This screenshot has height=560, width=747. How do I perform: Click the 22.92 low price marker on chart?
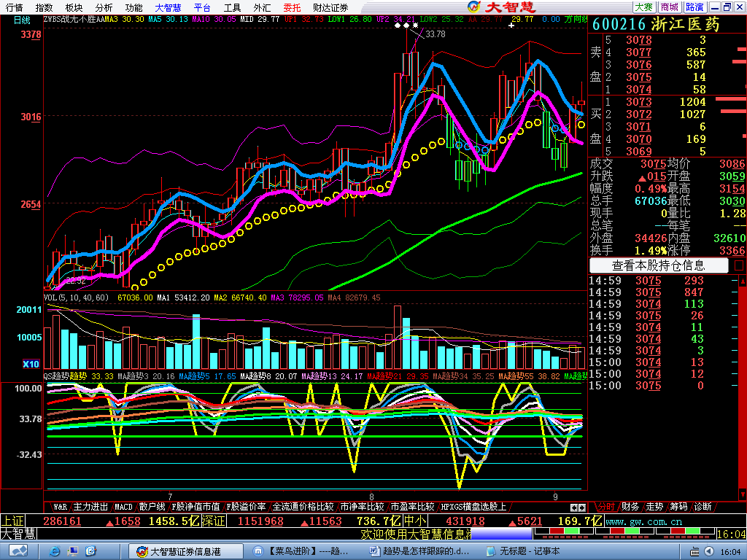tap(76, 281)
